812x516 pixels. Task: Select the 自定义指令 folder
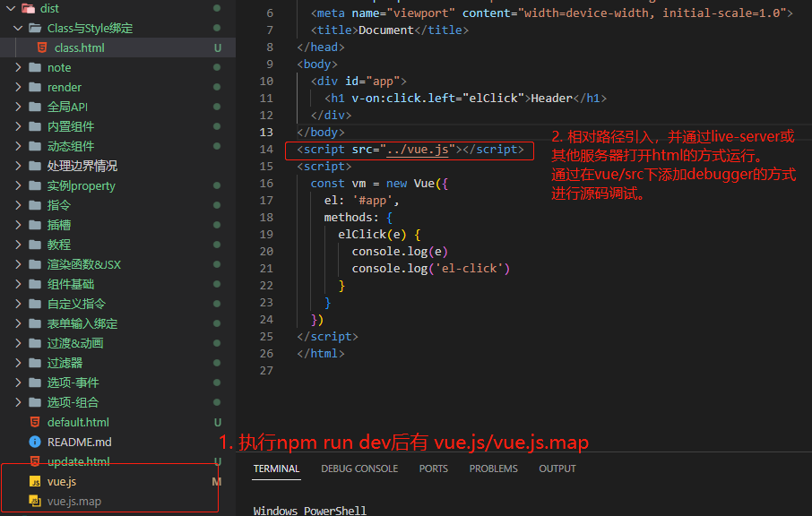pyautogui.click(x=76, y=304)
